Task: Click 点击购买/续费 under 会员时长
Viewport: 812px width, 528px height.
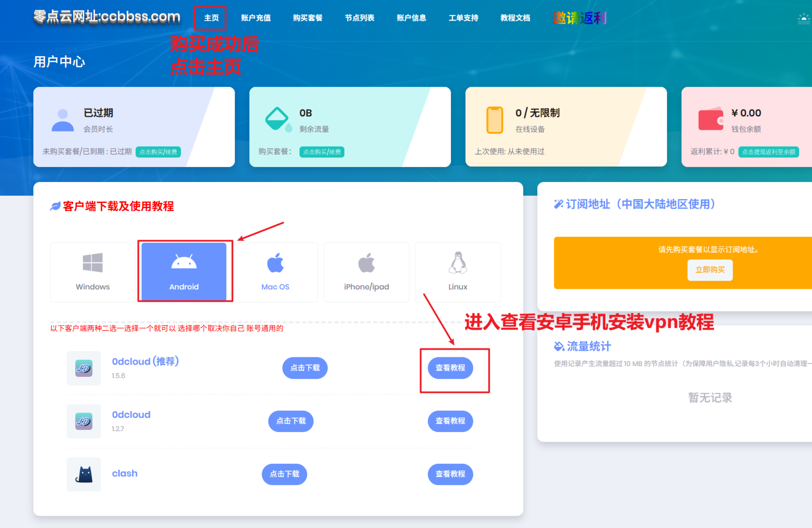Action: 158,152
